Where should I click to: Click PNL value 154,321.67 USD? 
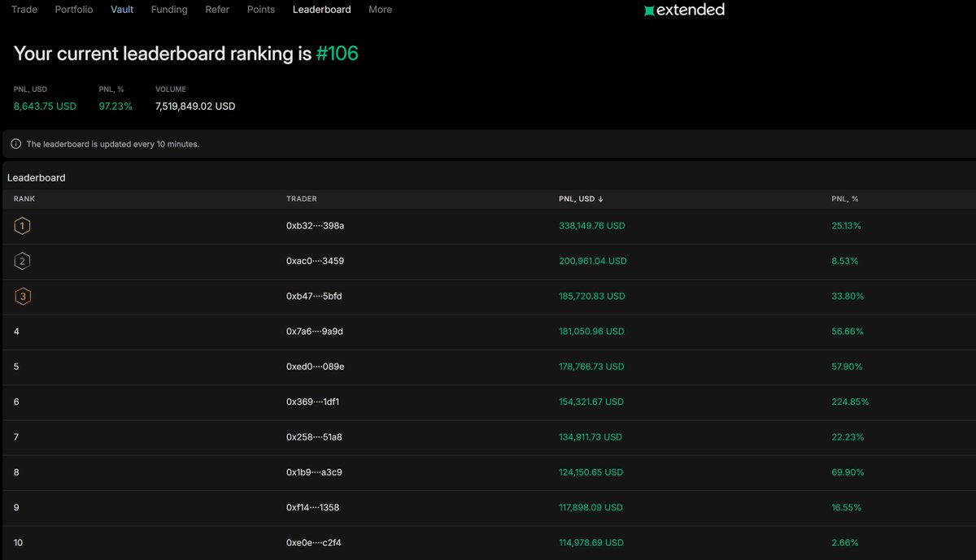tap(591, 402)
